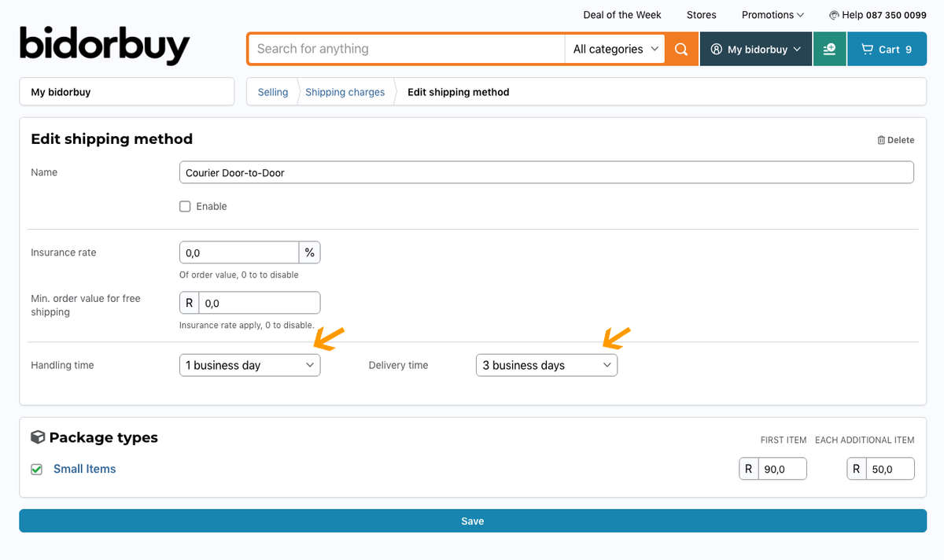
Task: Click the percent sign beside Insurance rate
Action: [x=310, y=252]
